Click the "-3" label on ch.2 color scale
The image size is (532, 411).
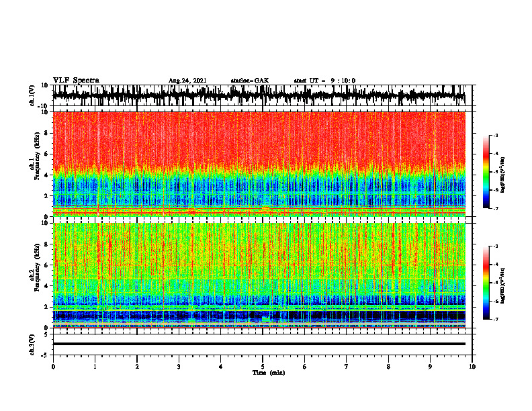[495, 246]
